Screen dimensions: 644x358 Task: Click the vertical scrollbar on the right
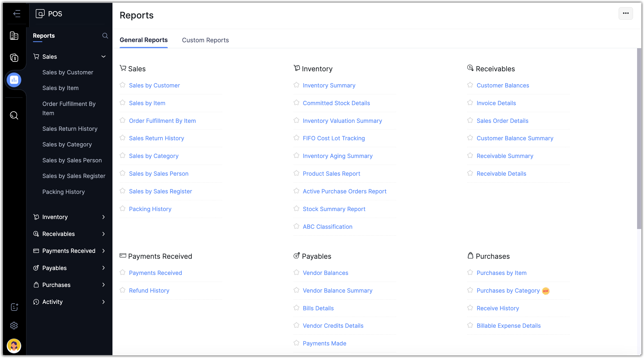[x=639, y=138]
